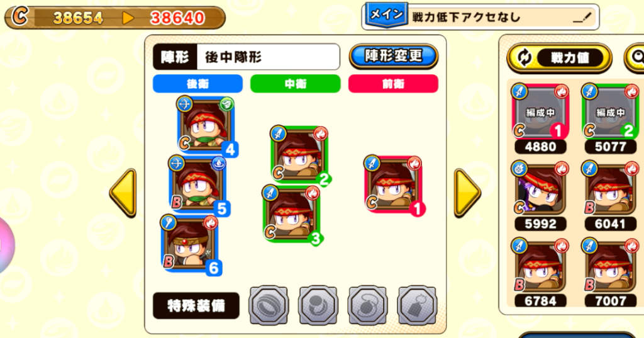Viewport: 644px width, 338px height.
Task: Toggle sort order by 戦力値
Action: point(559,57)
